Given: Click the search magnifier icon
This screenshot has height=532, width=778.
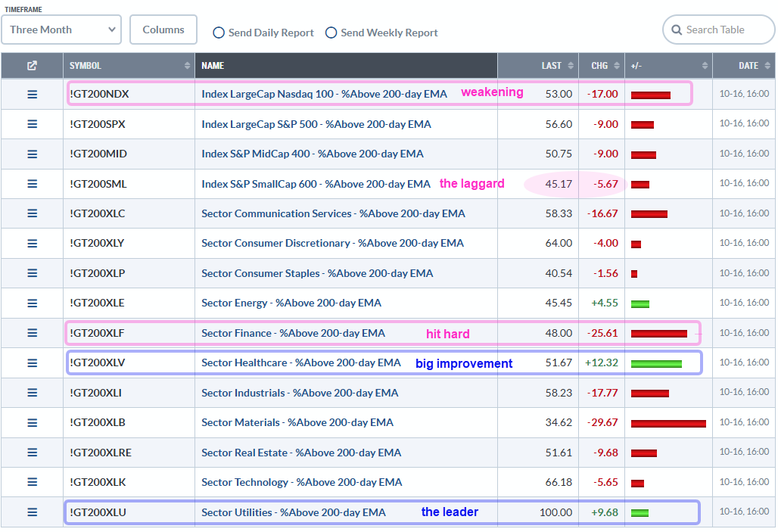Looking at the screenshot, I should point(676,30).
